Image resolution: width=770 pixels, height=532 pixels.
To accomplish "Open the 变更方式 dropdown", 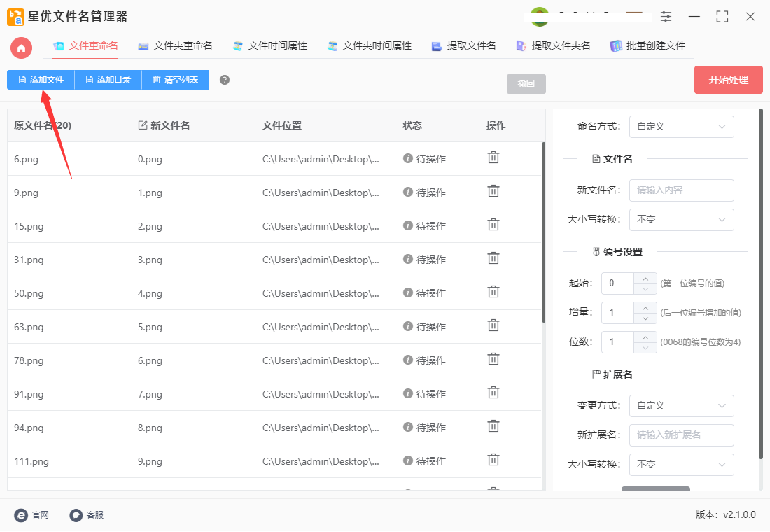I will click(682, 406).
